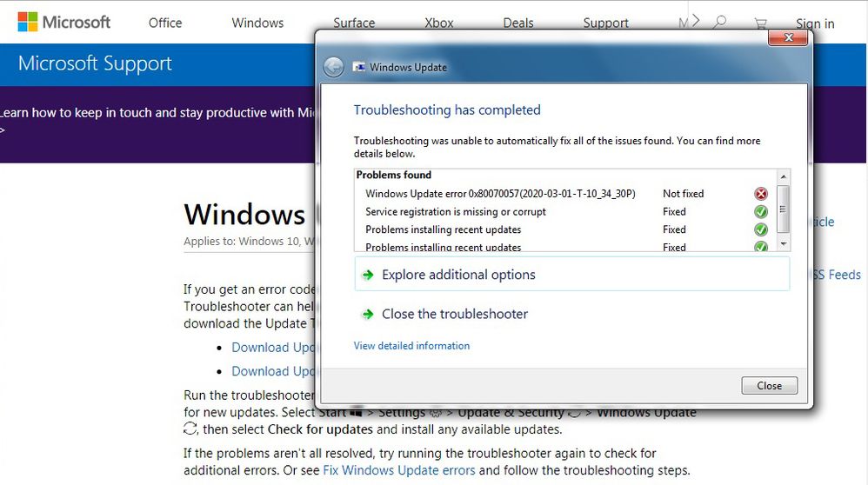Viewport: 868px width, 485px height.
Task: Click red Not fixed error icon
Action: (x=761, y=194)
